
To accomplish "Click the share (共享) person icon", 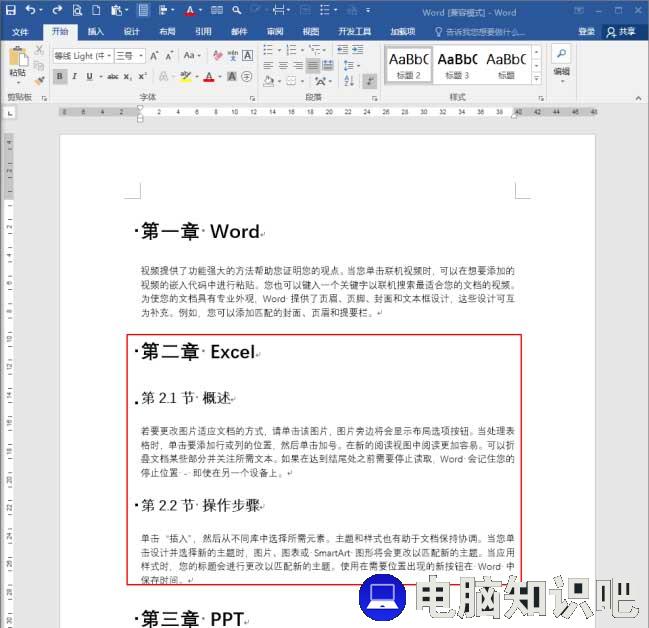I will (x=611, y=32).
